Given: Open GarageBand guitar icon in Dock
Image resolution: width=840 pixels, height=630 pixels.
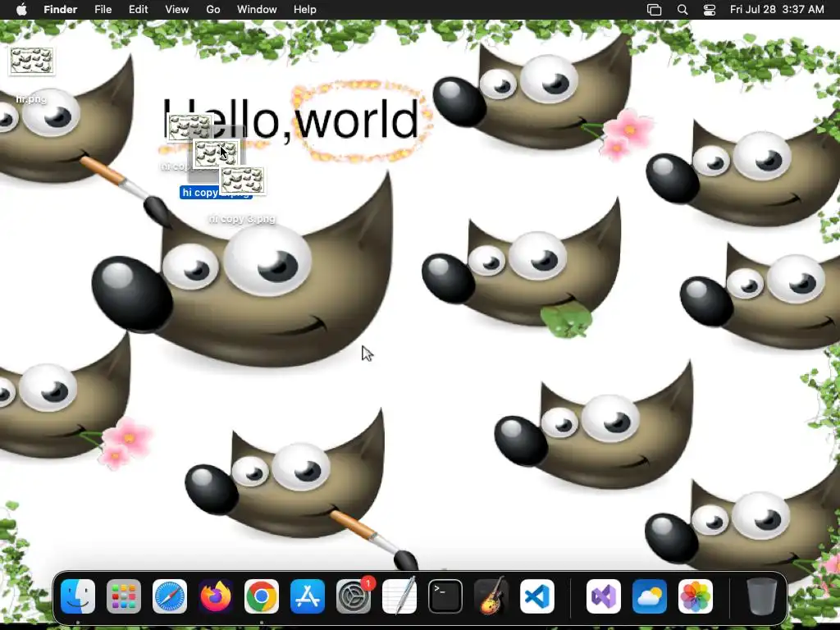Looking at the screenshot, I should click(x=491, y=596).
